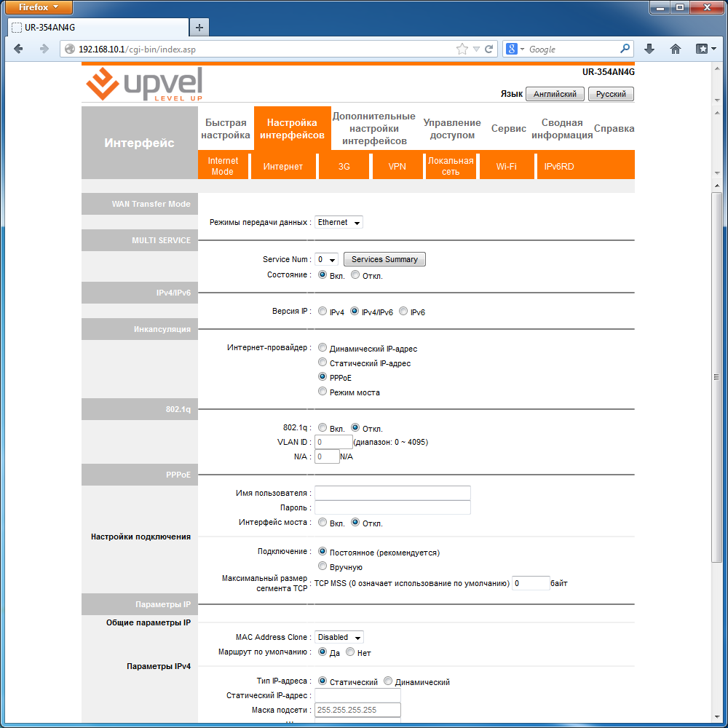Go to the home page icon
Image resolution: width=728 pixels, height=728 pixels.
click(x=676, y=49)
